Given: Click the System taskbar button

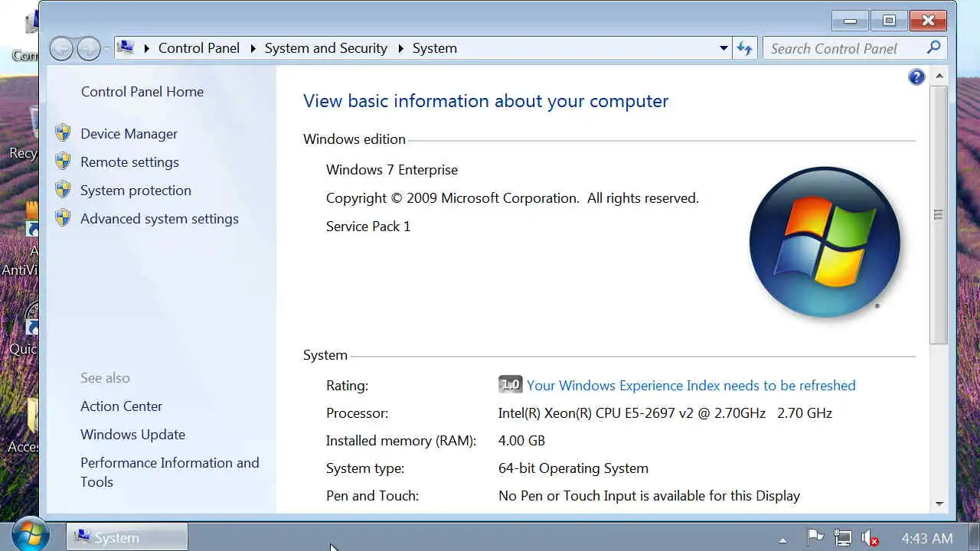Looking at the screenshot, I should pyautogui.click(x=127, y=537).
